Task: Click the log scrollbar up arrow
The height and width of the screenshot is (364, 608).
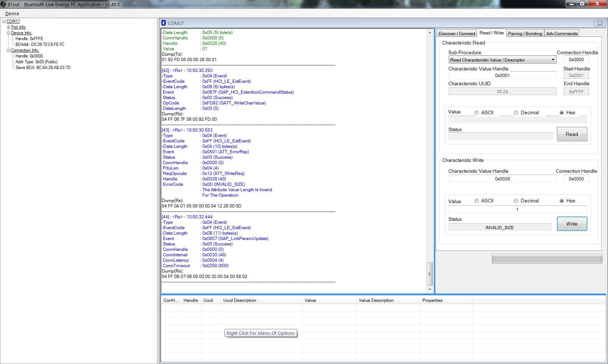Action: pos(430,33)
